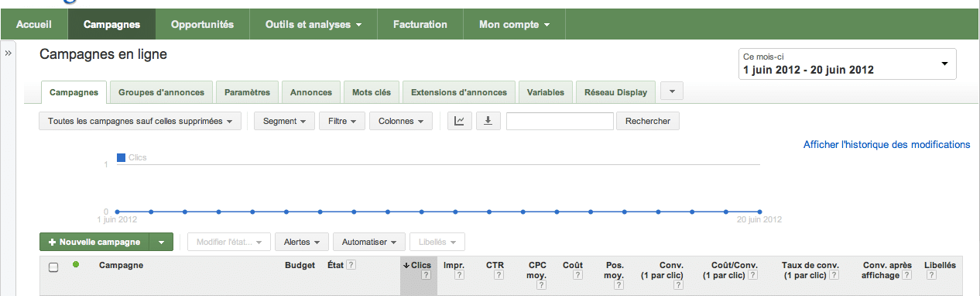980x296 pixels.
Task: Open Opportunités in top navigation
Action: 202,25
